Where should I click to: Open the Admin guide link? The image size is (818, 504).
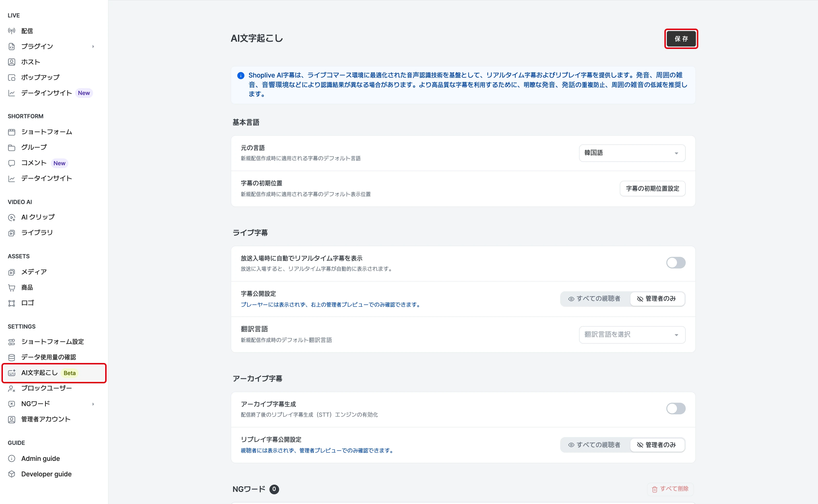(x=40, y=459)
